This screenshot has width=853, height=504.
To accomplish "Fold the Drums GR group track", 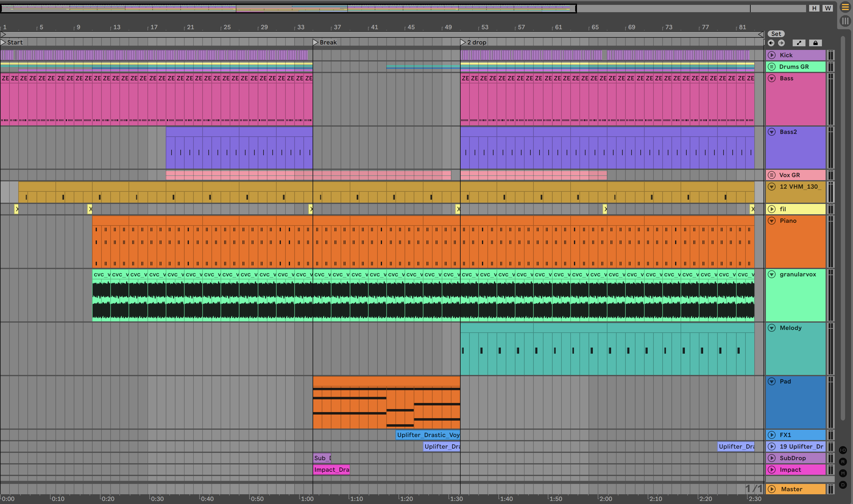I will (772, 67).
